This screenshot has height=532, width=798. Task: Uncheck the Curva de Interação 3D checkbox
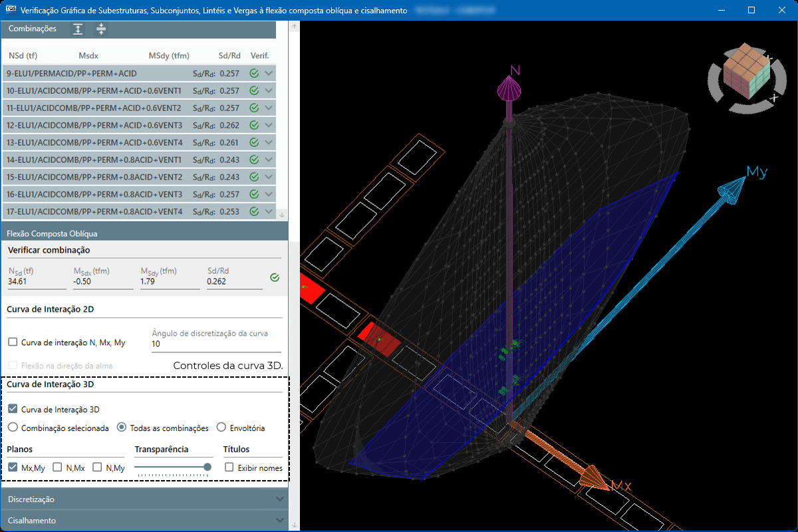click(13, 410)
